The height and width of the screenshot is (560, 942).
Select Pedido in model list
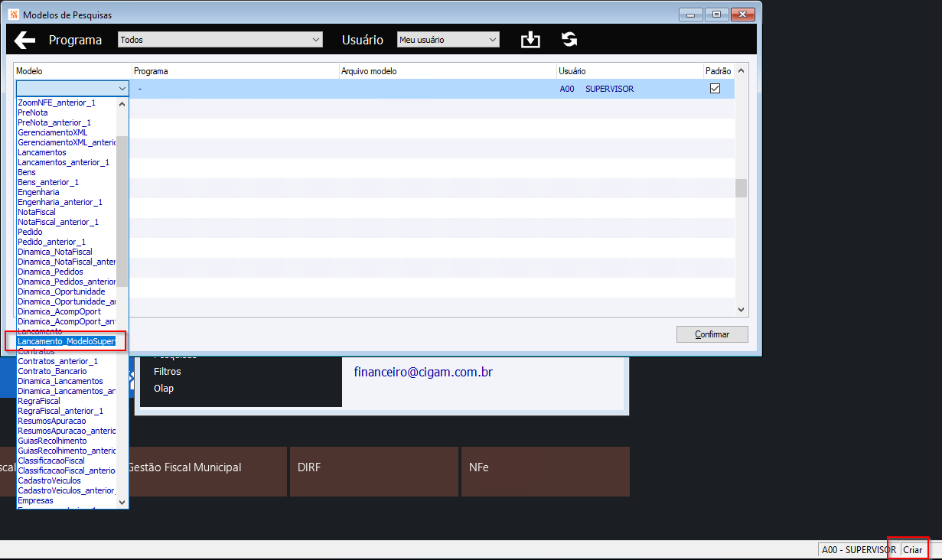[x=30, y=232]
